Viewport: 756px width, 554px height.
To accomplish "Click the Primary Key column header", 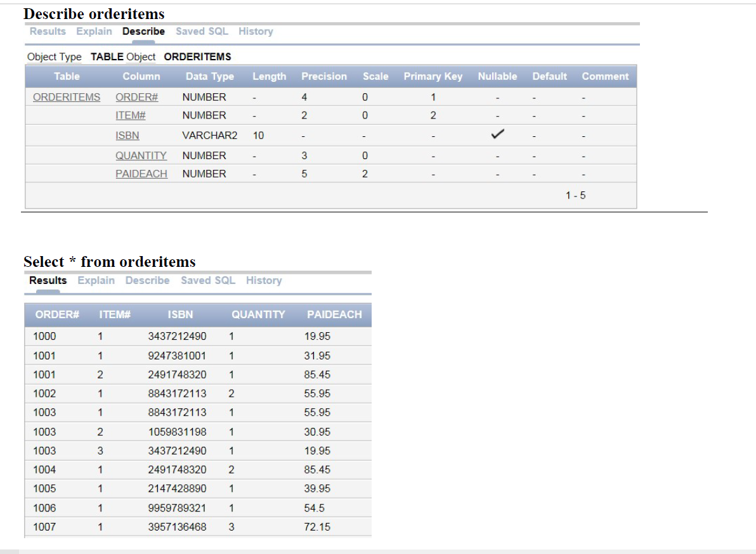I will pyautogui.click(x=433, y=77).
